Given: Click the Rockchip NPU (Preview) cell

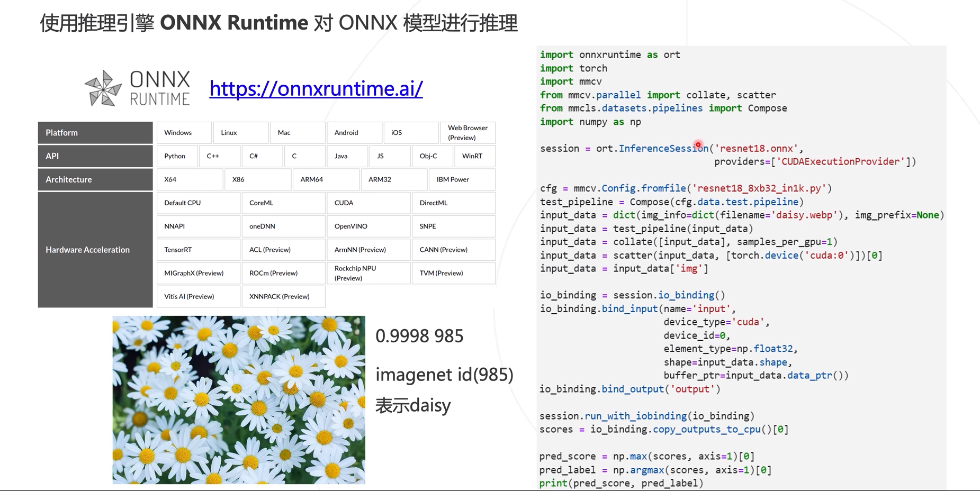Looking at the screenshot, I should (368, 273).
